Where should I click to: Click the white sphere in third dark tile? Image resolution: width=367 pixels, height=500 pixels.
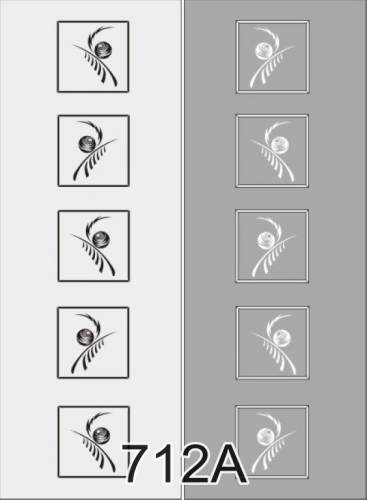click(266, 240)
